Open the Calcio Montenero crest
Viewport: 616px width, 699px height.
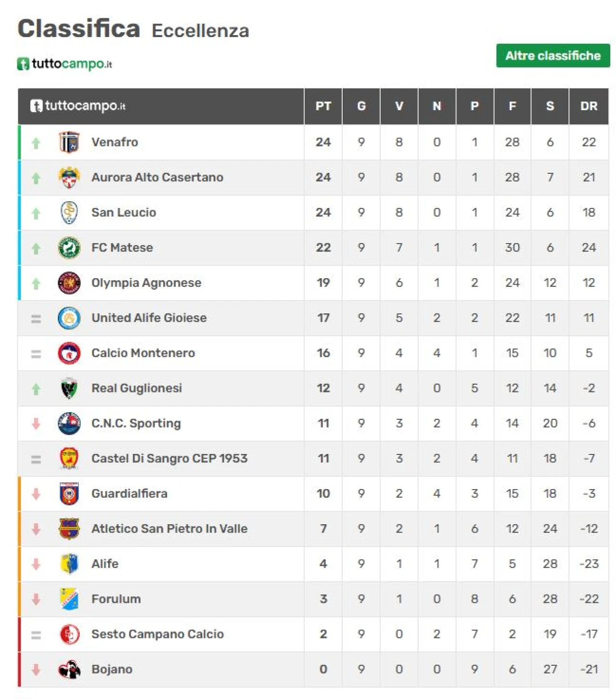69,353
